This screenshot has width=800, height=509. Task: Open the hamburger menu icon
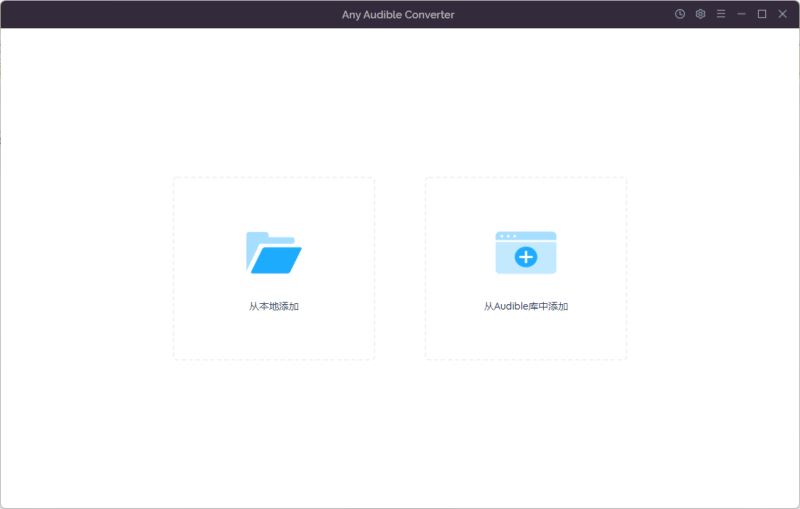[x=721, y=14]
